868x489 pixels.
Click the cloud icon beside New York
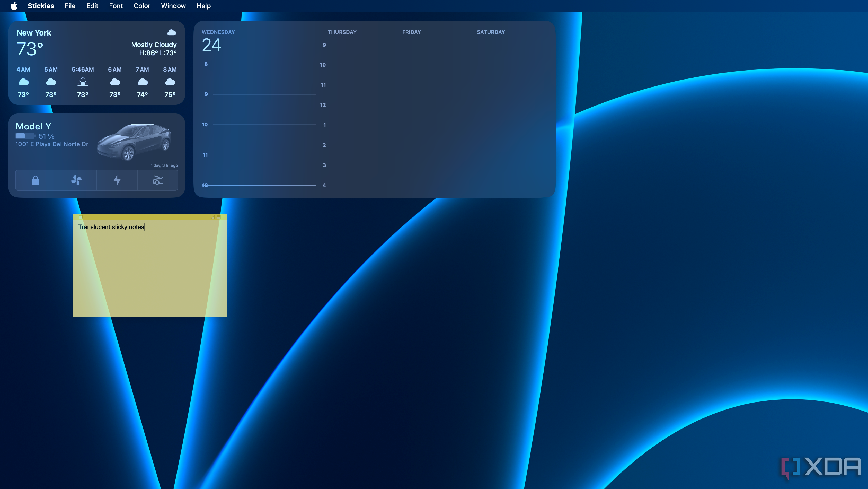coord(172,32)
